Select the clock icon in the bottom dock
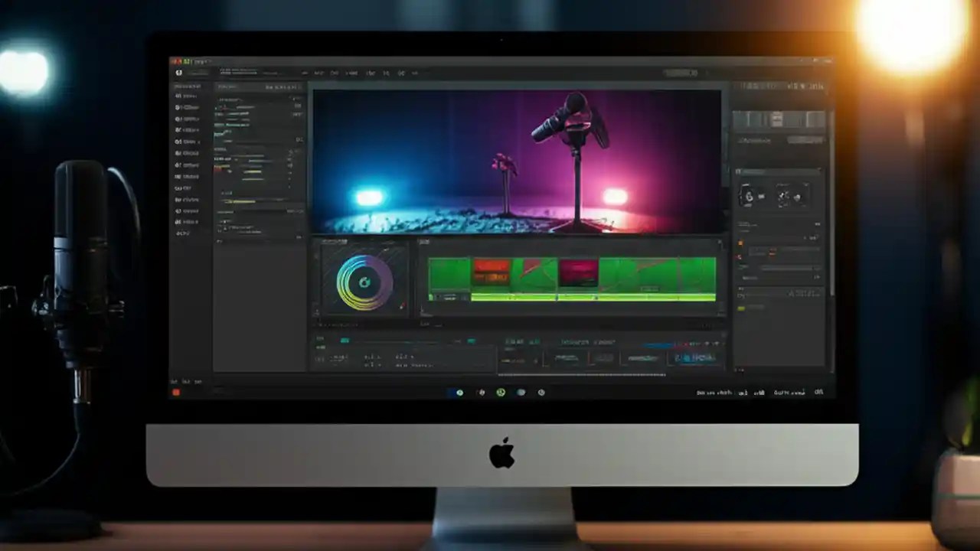 tap(541, 393)
